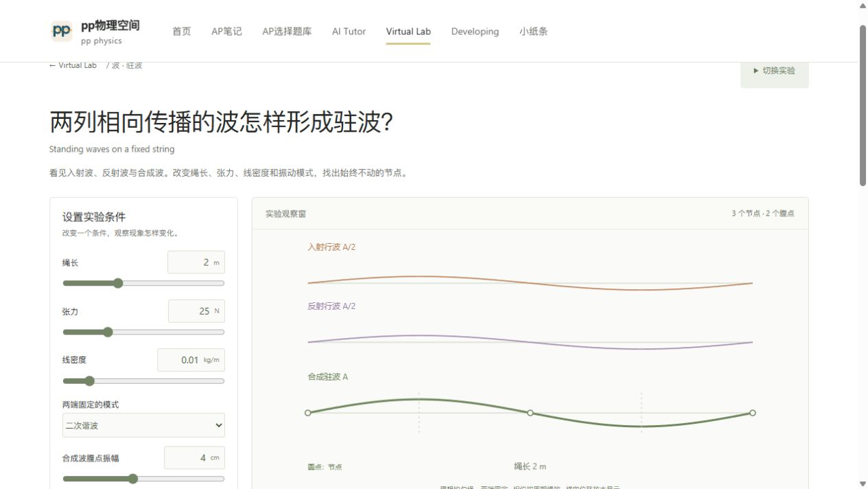This screenshot has height=489, width=868.
Task: Click the 合成驻波 A label
Action: click(x=328, y=377)
